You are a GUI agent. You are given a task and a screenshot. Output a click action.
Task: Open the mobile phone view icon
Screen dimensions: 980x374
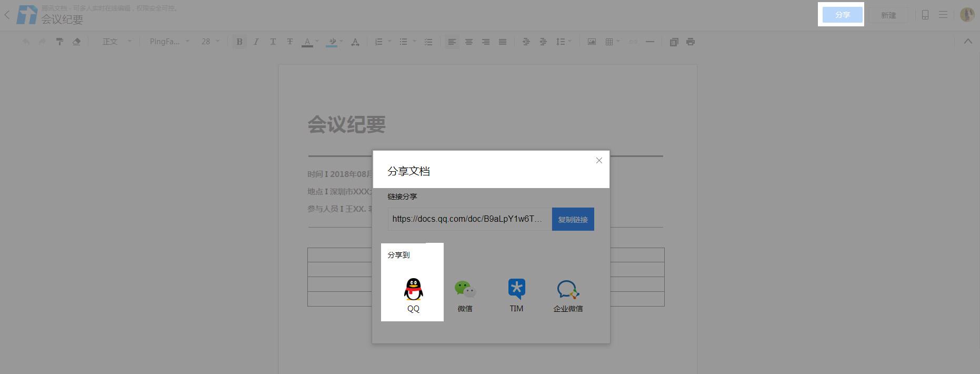(x=925, y=15)
